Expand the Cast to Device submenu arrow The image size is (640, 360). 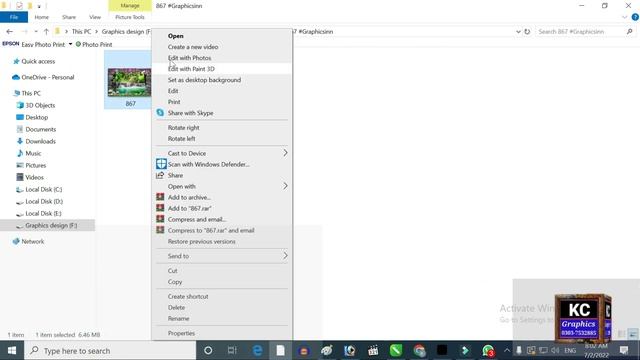point(285,153)
